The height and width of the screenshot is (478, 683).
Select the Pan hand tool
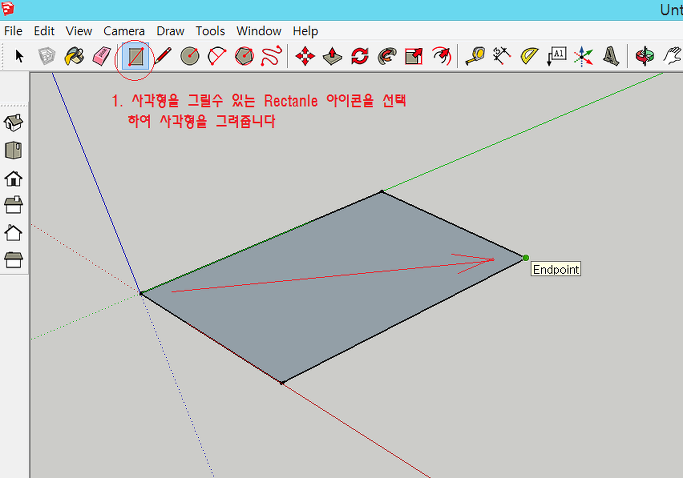point(672,56)
